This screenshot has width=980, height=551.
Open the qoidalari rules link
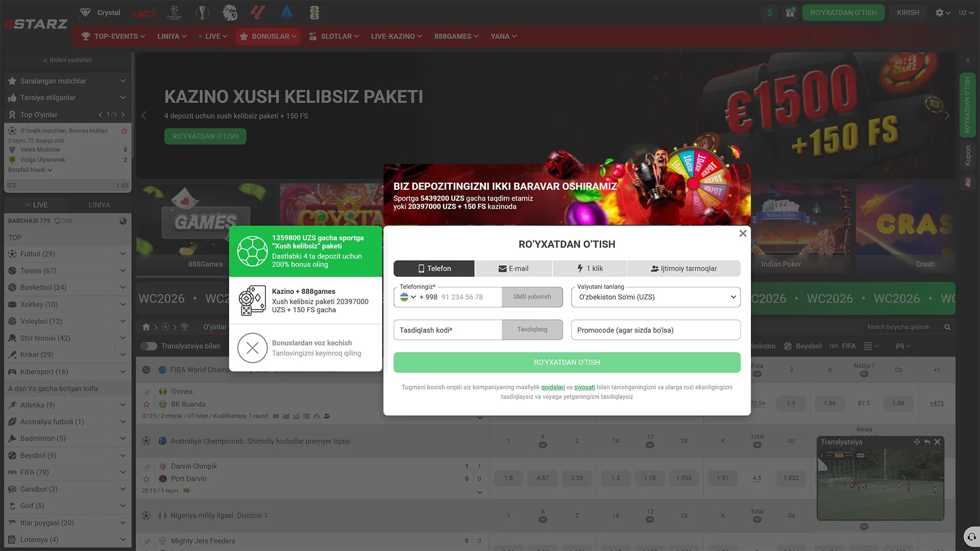coord(553,387)
